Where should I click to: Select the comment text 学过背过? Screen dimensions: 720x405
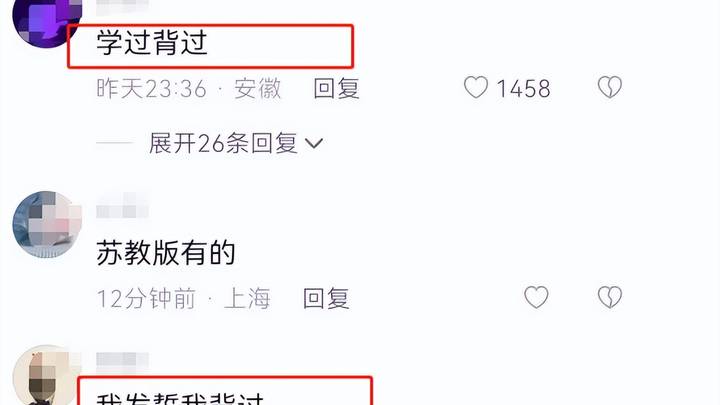[152, 43]
